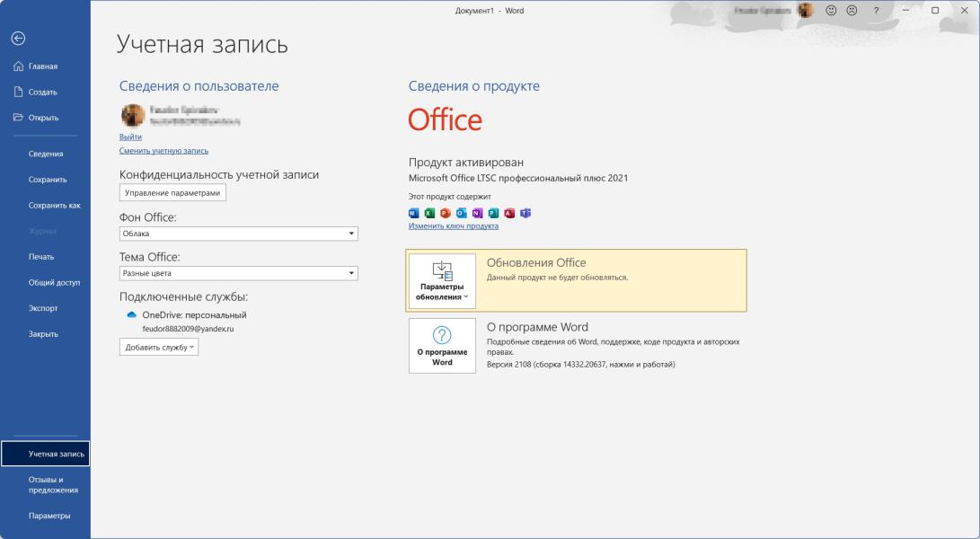This screenshot has height=539, width=980.
Task: Click the Teams app icon
Action: coord(525,213)
